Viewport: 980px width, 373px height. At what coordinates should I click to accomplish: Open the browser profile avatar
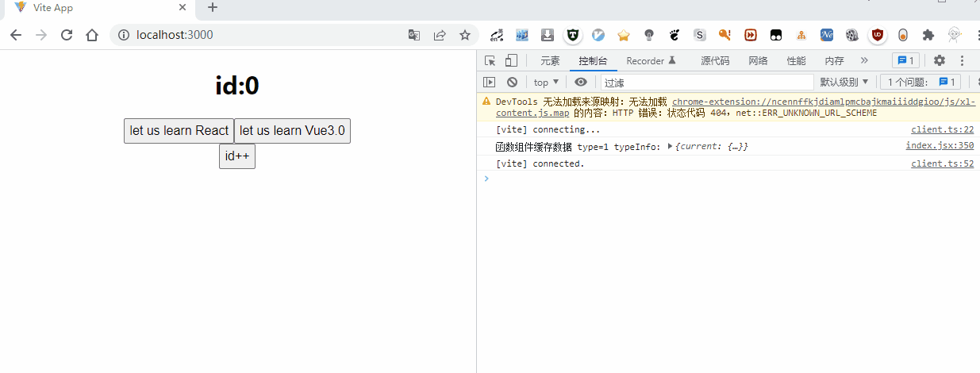pos(955,35)
